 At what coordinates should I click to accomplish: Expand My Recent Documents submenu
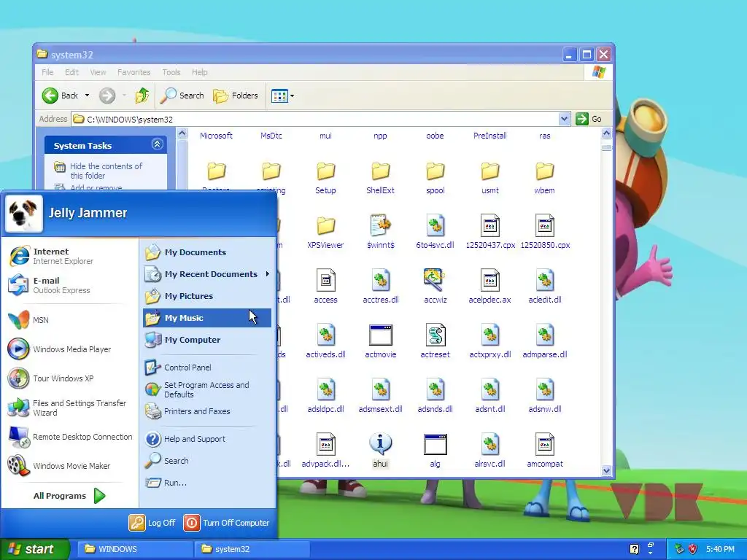(x=207, y=274)
